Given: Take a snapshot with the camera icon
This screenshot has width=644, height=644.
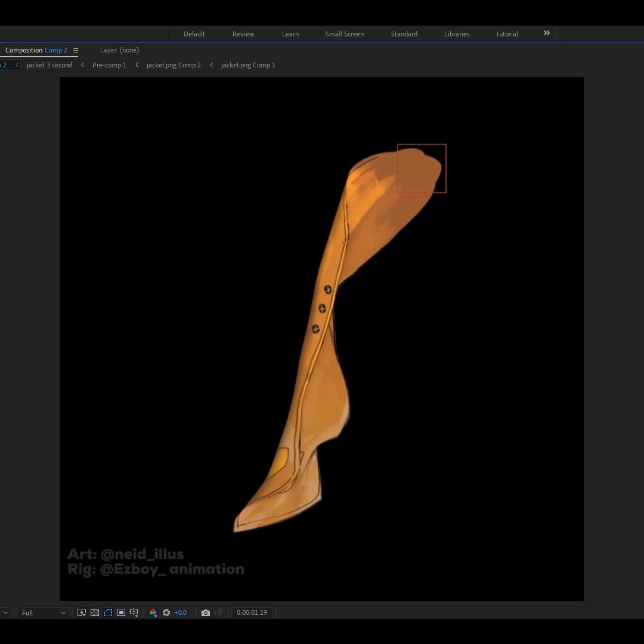Looking at the screenshot, I should [x=205, y=612].
